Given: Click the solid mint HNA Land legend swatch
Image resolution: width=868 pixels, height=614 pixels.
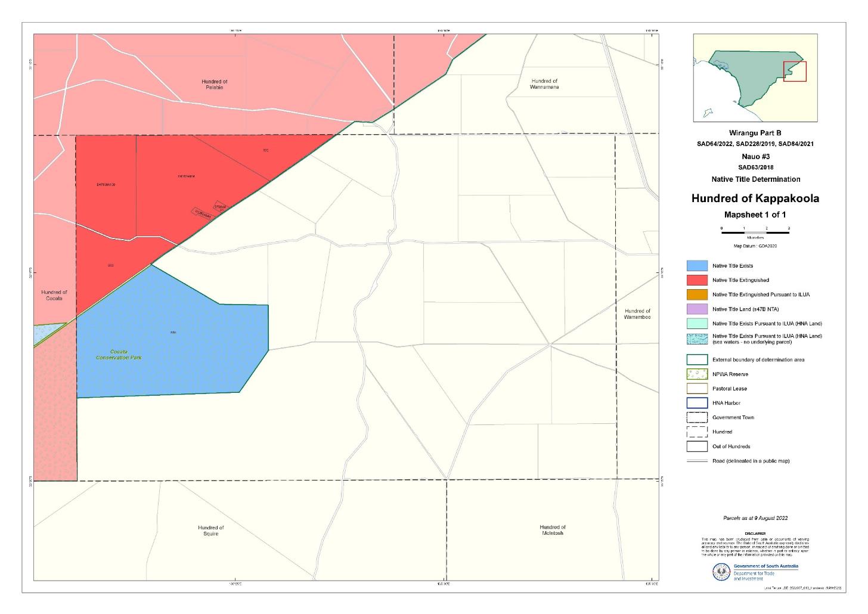Looking at the screenshot, I should pyautogui.click(x=697, y=323).
